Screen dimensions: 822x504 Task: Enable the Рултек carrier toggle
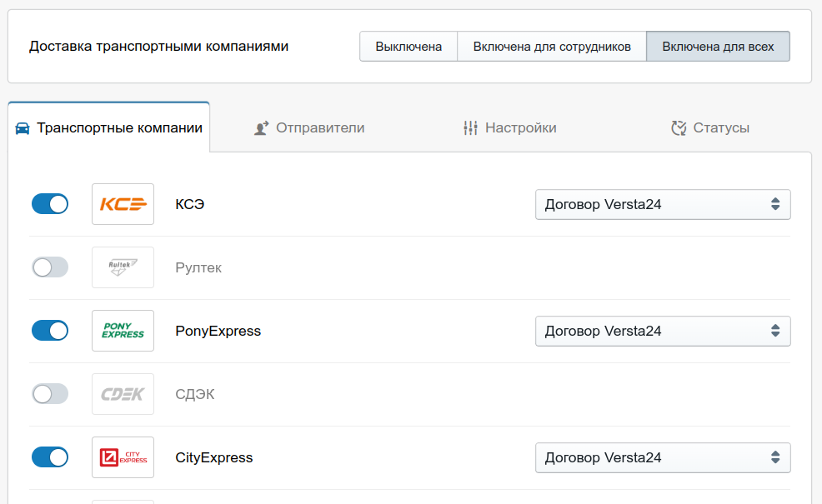[50, 267]
